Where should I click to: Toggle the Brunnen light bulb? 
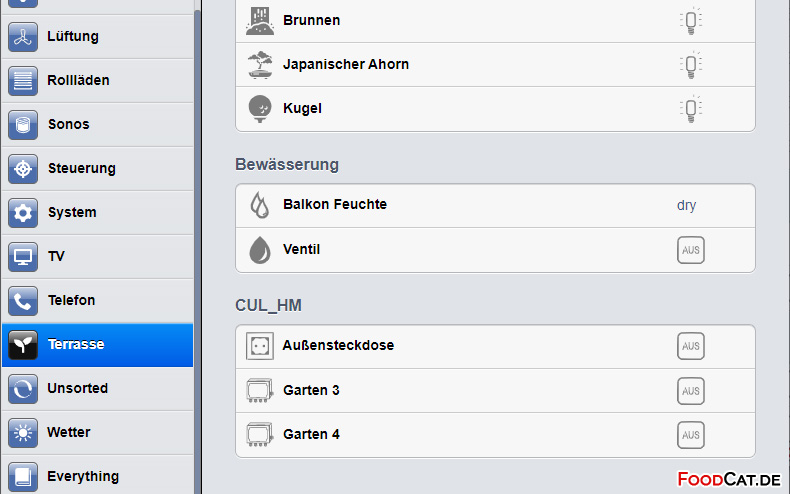[691, 21]
